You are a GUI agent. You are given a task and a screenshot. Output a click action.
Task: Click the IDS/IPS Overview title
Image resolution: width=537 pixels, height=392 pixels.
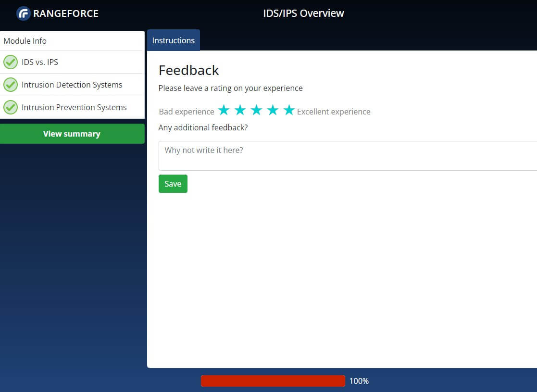[x=303, y=13]
